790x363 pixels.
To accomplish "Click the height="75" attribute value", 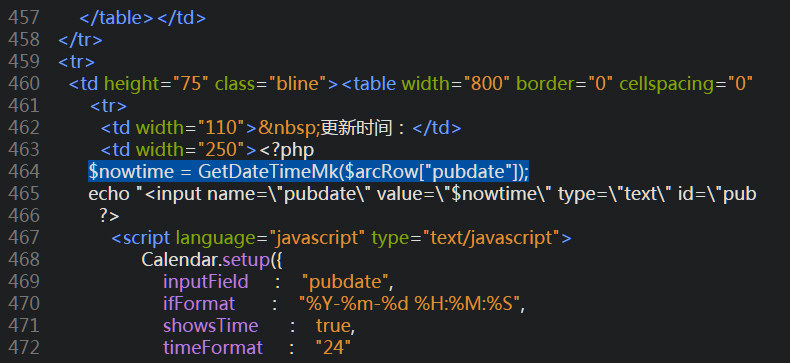I will click(x=156, y=84).
